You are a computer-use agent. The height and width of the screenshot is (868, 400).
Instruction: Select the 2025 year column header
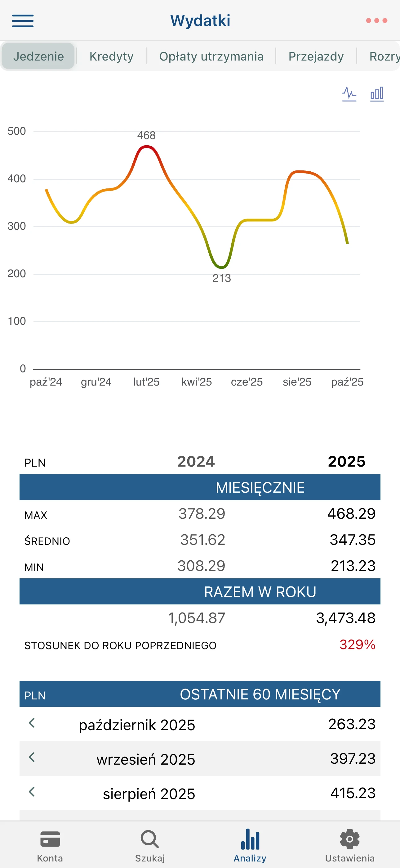(346, 461)
